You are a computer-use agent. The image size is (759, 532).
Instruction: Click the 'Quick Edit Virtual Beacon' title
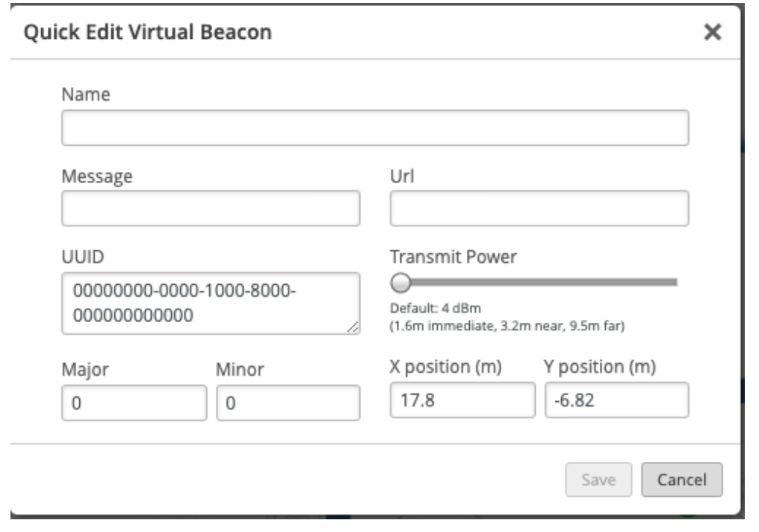coord(148,32)
